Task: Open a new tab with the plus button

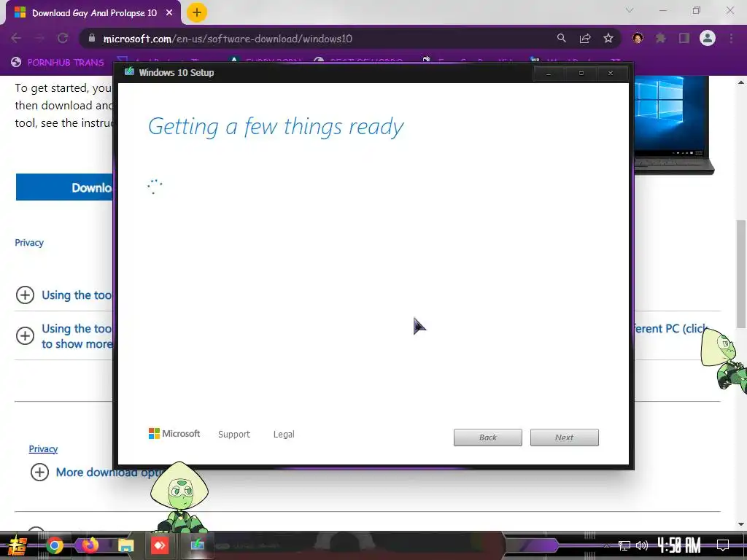Action: [x=197, y=12]
